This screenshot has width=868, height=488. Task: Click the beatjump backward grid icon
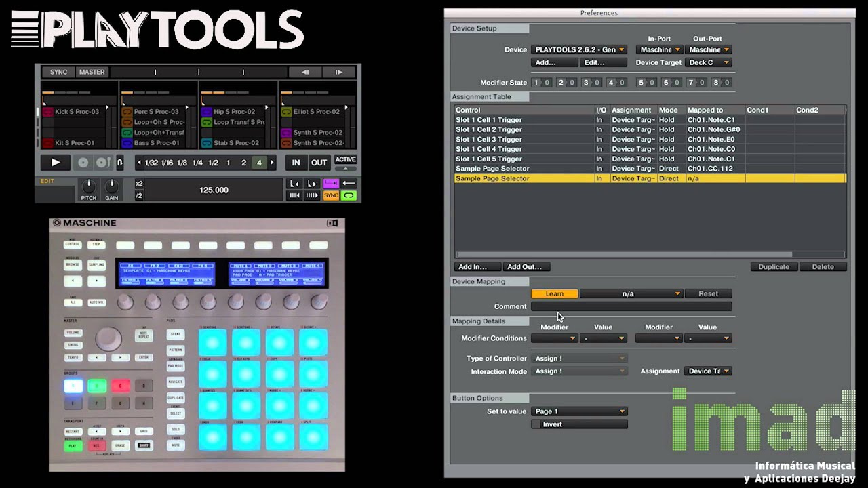pyautogui.click(x=294, y=195)
